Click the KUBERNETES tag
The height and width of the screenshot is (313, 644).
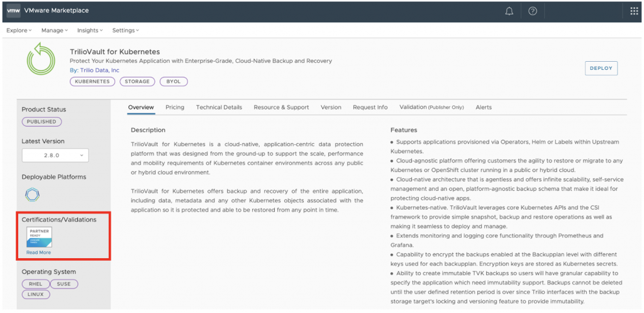tap(92, 81)
